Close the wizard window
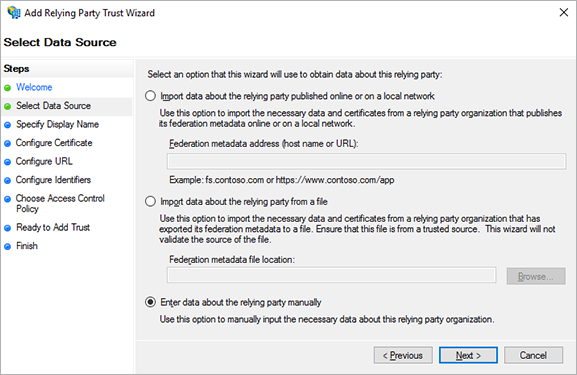Viewport: 577px width, 375px height. 563,13
